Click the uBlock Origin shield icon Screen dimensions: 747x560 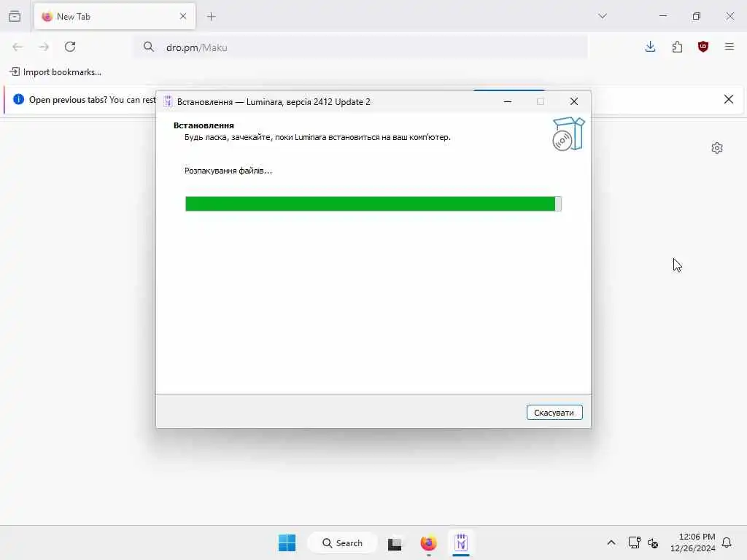pos(703,47)
